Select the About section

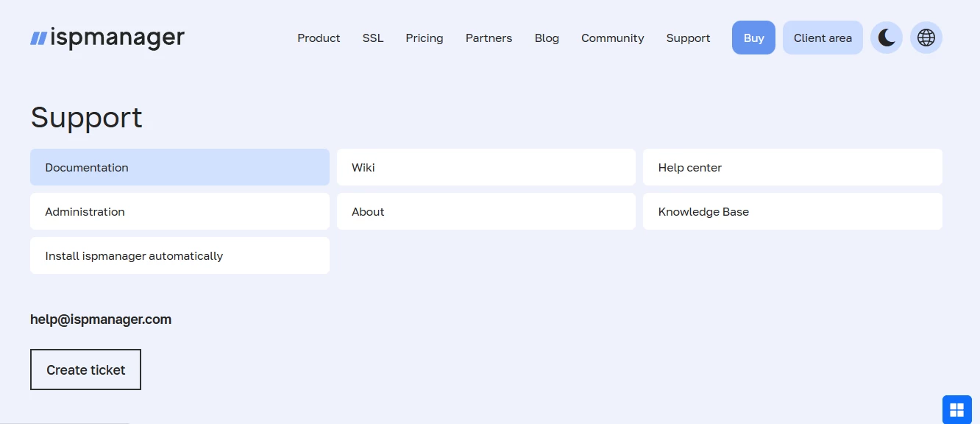[x=486, y=211]
